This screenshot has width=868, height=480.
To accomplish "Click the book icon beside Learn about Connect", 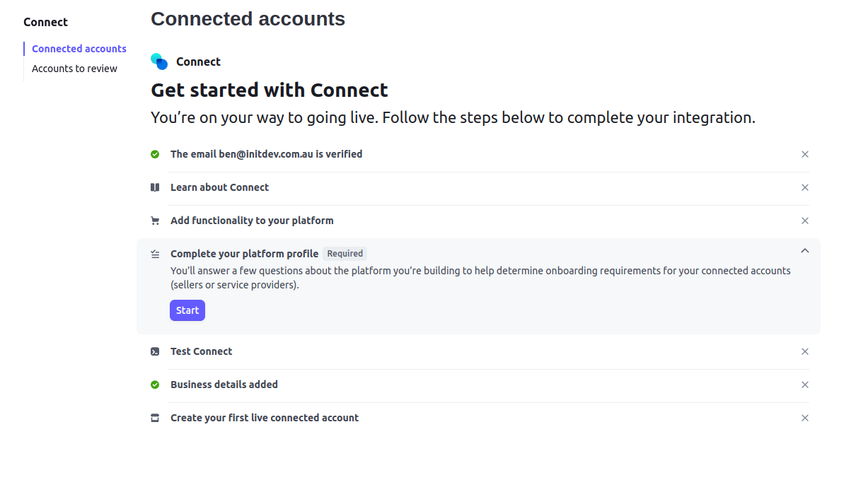I will 155,187.
